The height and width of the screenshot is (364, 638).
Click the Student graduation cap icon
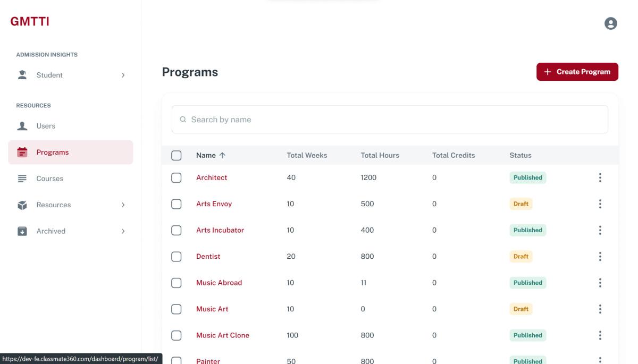click(x=22, y=75)
